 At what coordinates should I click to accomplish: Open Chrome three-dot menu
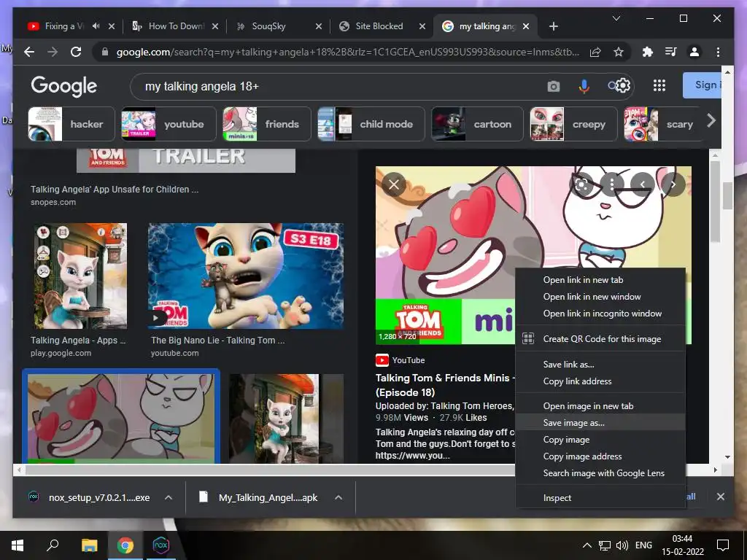(x=718, y=52)
